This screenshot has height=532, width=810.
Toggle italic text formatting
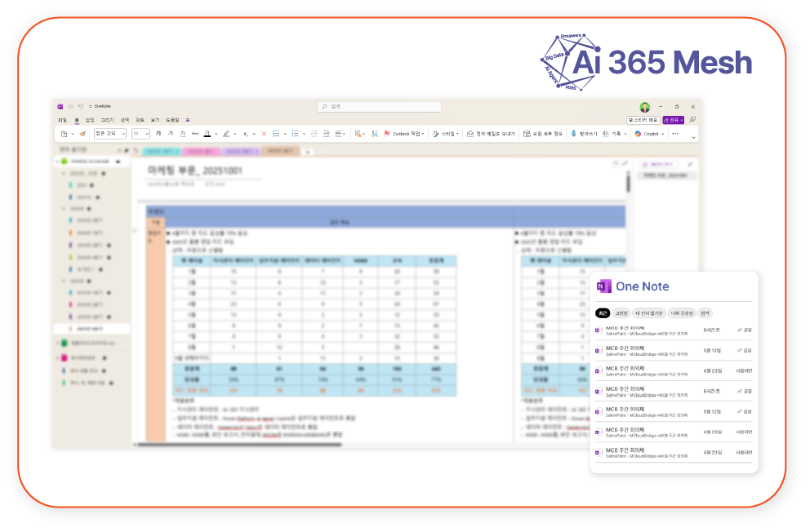[x=171, y=134]
